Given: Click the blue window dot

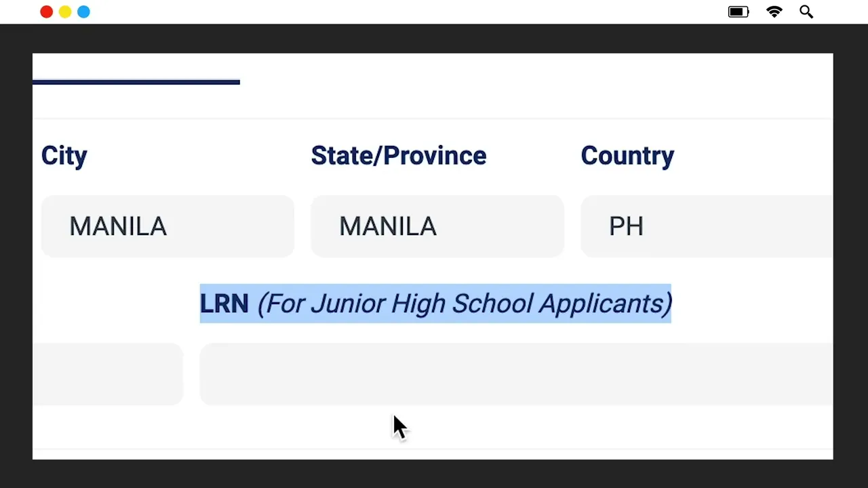Looking at the screenshot, I should tap(83, 12).
